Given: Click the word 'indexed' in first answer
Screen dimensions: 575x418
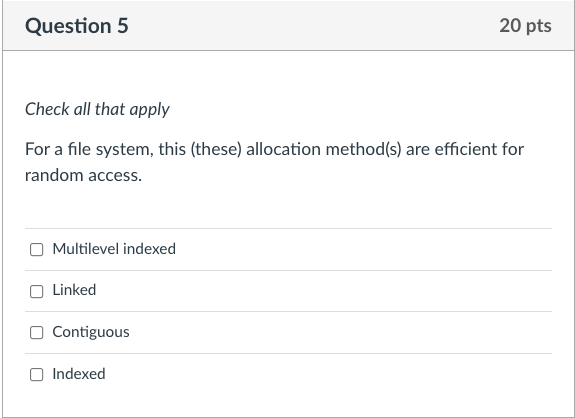Looking at the screenshot, I should tap(150, 249).
